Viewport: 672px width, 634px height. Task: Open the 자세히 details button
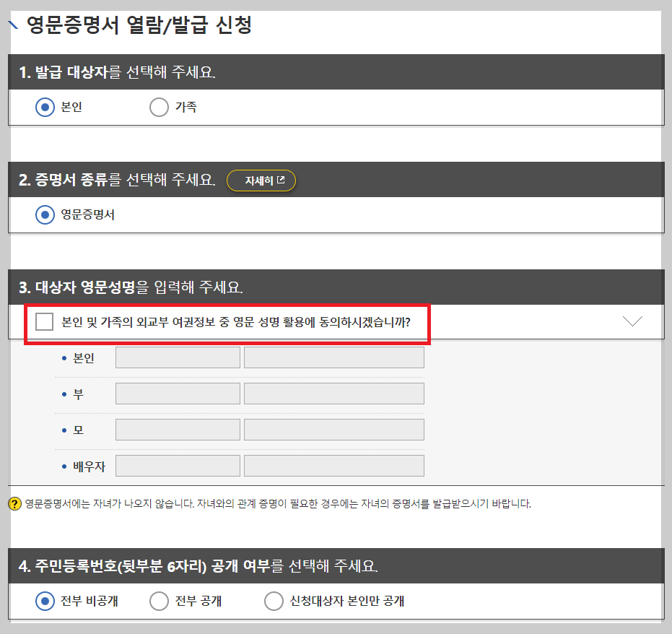tap(261, 181)
